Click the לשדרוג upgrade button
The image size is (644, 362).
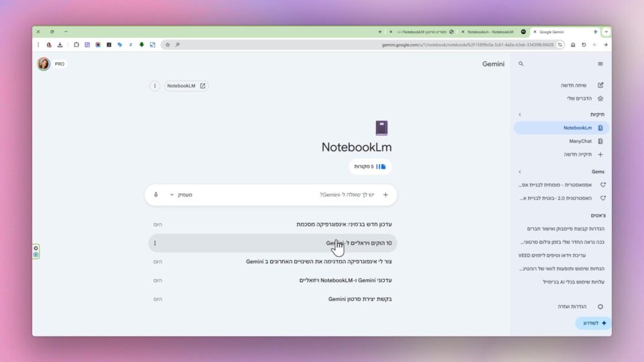594,324
